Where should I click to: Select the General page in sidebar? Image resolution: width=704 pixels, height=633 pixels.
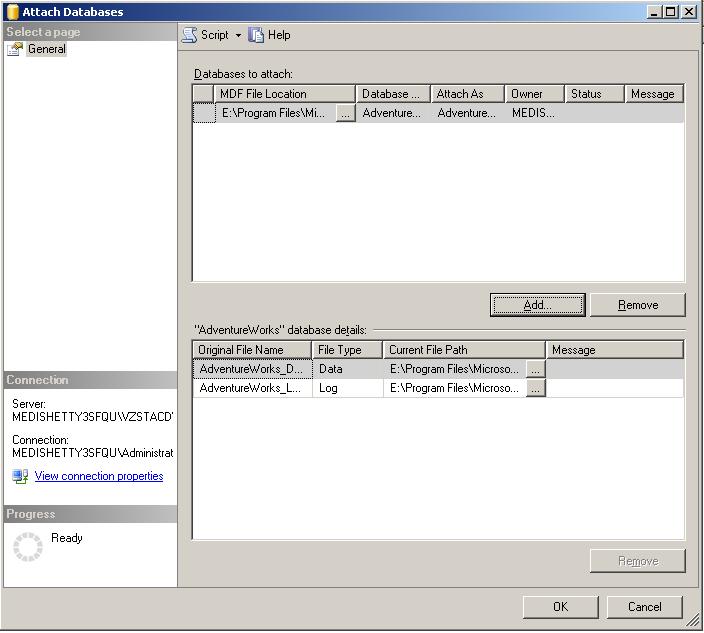coord(46,49)
